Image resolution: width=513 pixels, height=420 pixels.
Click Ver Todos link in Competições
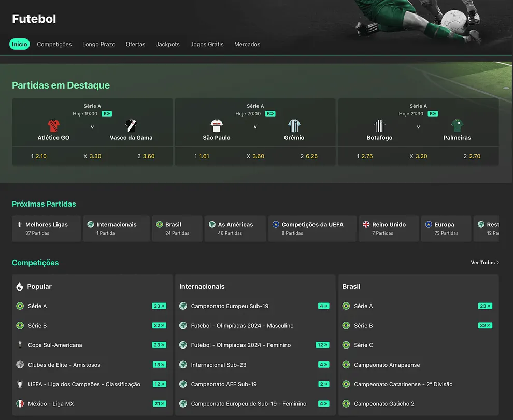[484, 263]
